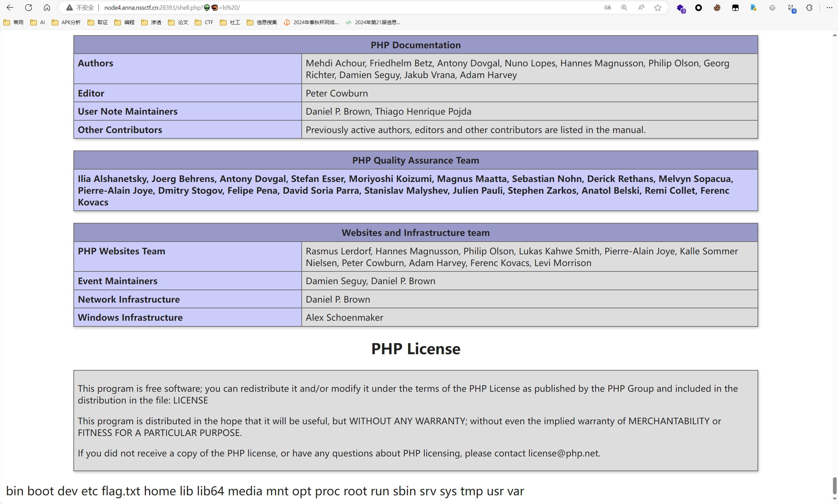Open the browser home page
The width and height of the screenshot is (838, 504).
pos(47,7)
